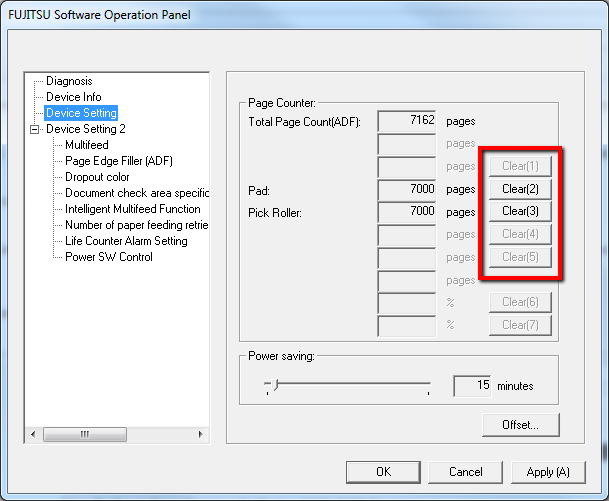Open Document check area specification item
This screenshot has width=609, height=501.
pyautogui.click(x=137, y=193)
